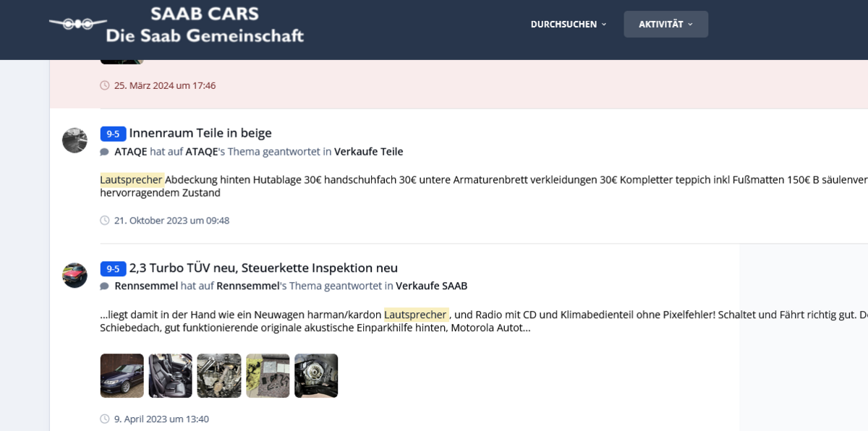View the last wheel hub thumbnail
The width and height of the screenshot is (868, 431).
(316, 375)
